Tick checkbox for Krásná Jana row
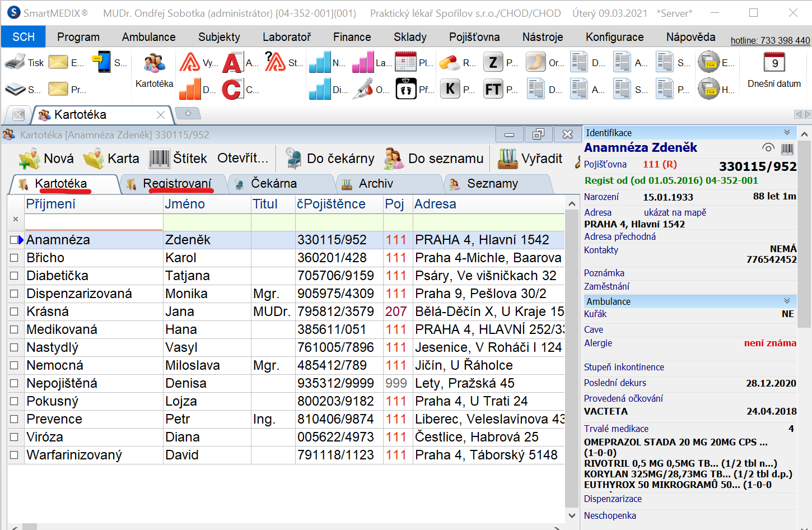The width and height of the screenshot is (812, 530). (x=14, y=312)
